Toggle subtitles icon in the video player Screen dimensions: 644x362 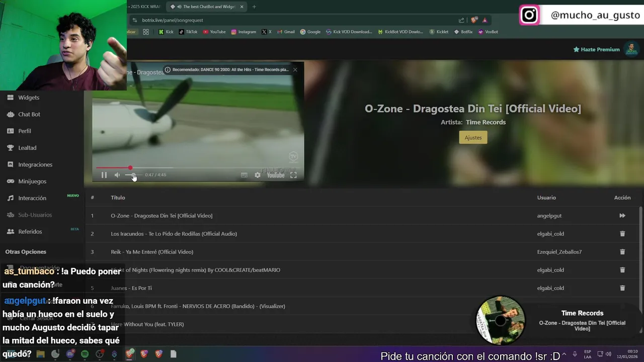tap(244, 175)
